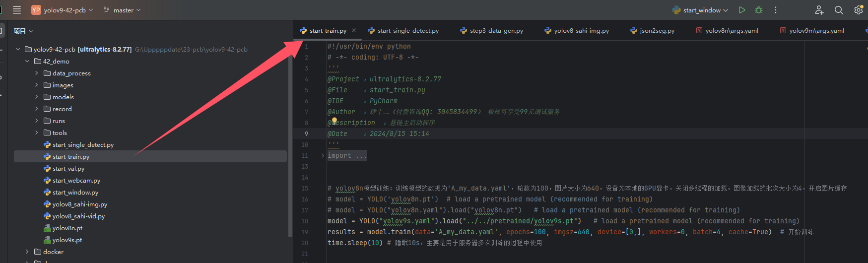Open Search Everywhere magnifier icon
This screenshot has width=868, height=263.
pos(839,10)
